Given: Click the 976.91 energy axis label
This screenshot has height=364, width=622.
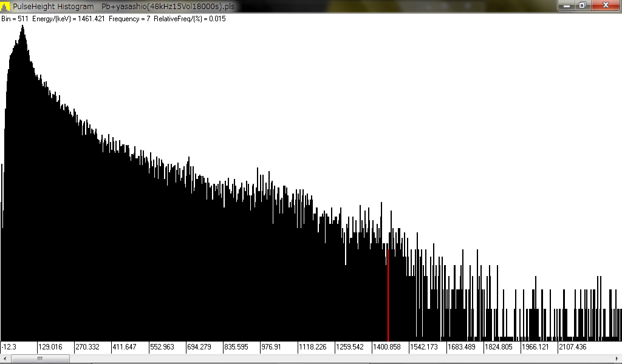Looking at the screenshot, I should coord(275,347).
